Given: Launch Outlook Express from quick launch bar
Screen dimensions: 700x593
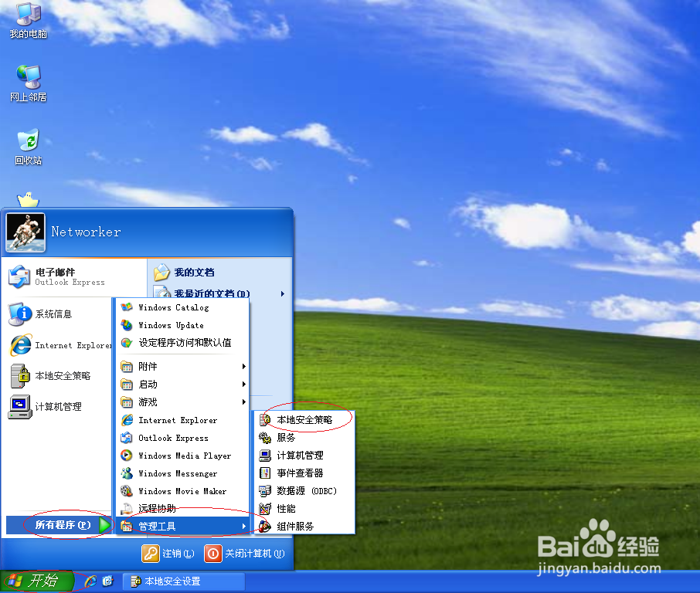Looking at the screenshot, I should (107, 581).
